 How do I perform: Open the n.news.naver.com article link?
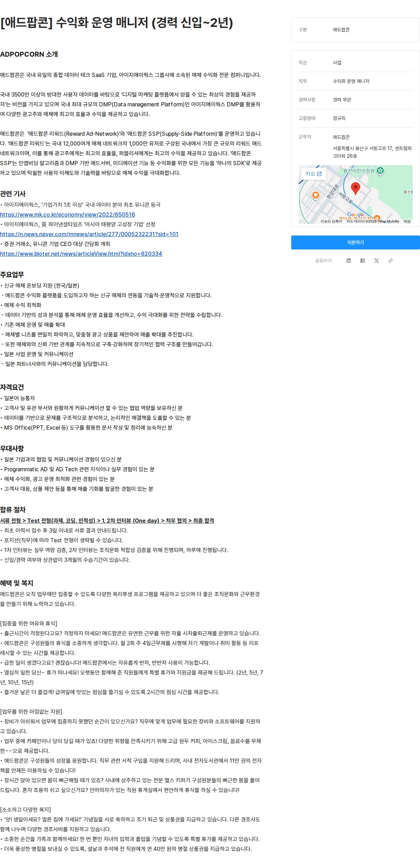click(x=89, y=234)
